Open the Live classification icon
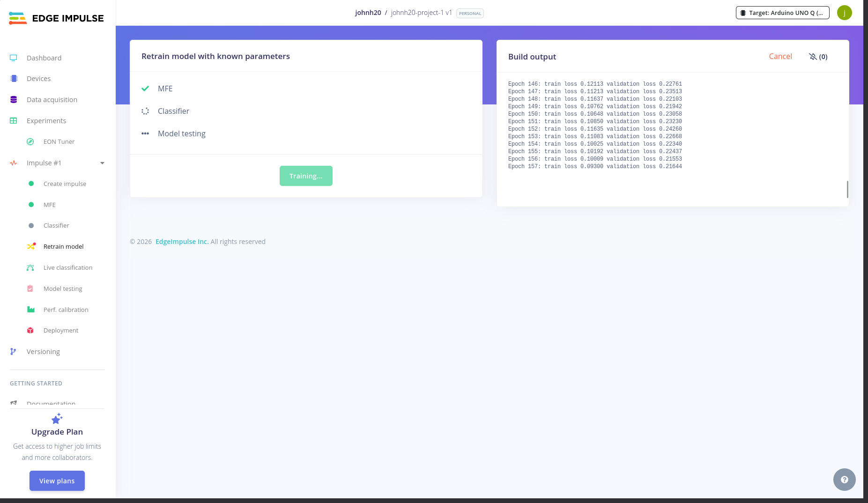This screenshot has height=503, width=868. click(30, 267)
